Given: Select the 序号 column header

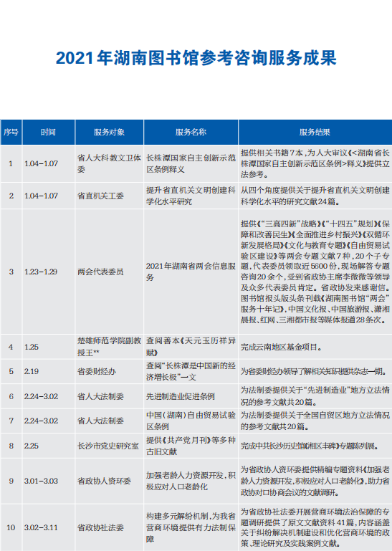Looking at the screenshot, I should coord(11,132).
